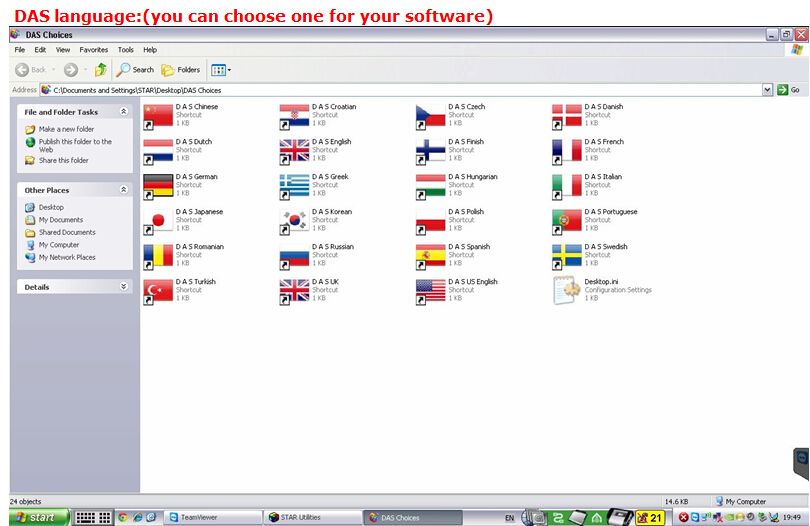Select the D A S Danish shortcut
The height and width of the screenshot is (526, 810).
588,115
